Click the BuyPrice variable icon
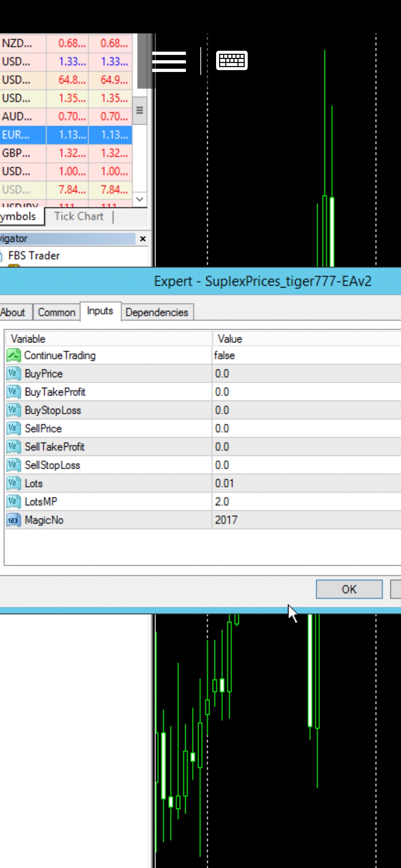Image resolution: width=401 pixels, height=868 pixels. tap(14, 374)
